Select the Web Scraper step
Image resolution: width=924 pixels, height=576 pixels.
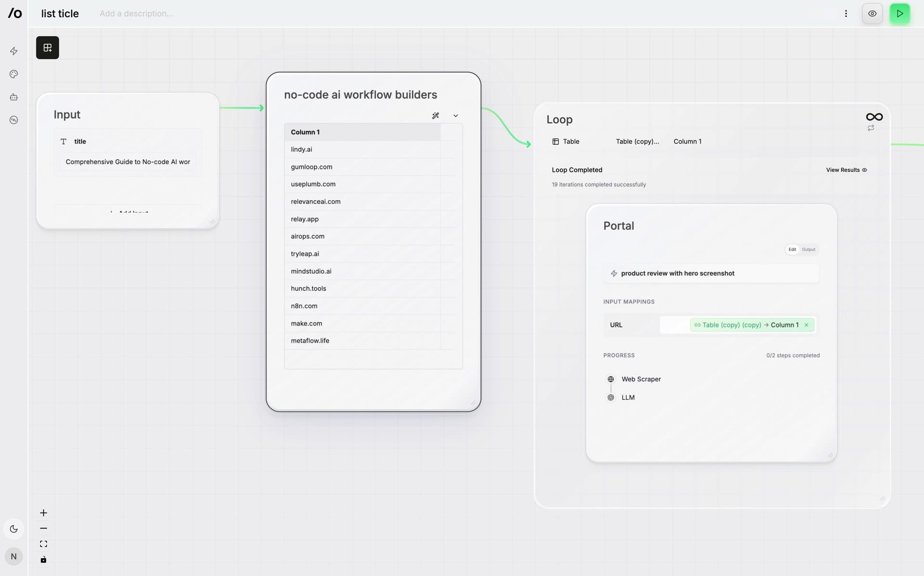coord(641,380)
